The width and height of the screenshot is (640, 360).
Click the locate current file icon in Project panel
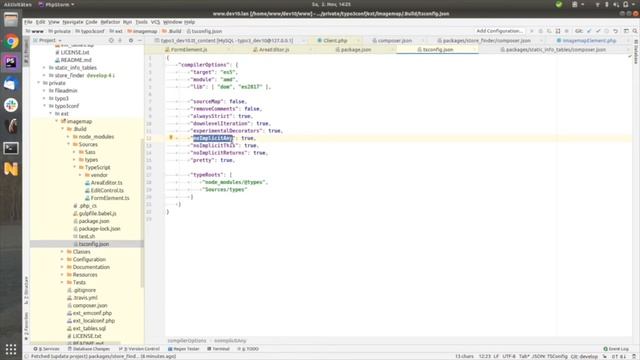tap(111, 40)
